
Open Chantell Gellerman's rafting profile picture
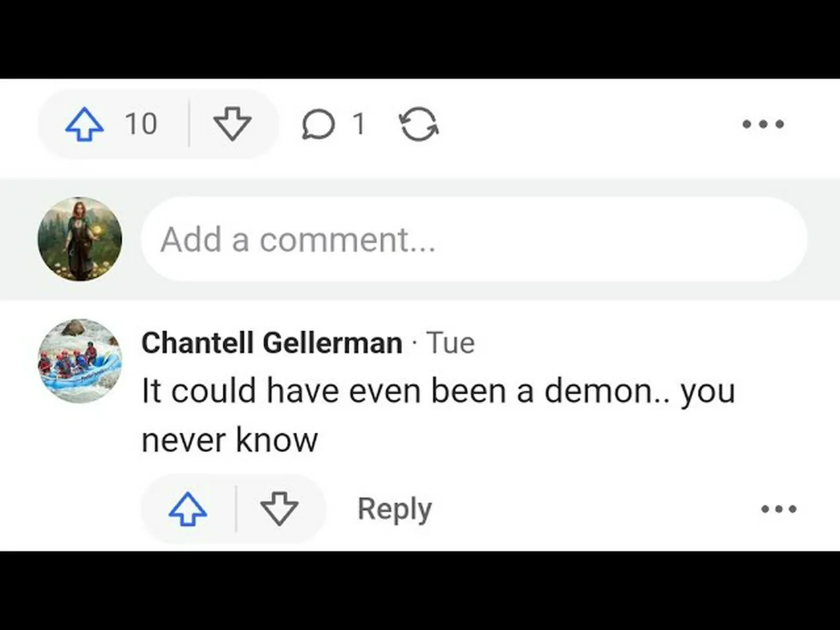coord(80,360)
